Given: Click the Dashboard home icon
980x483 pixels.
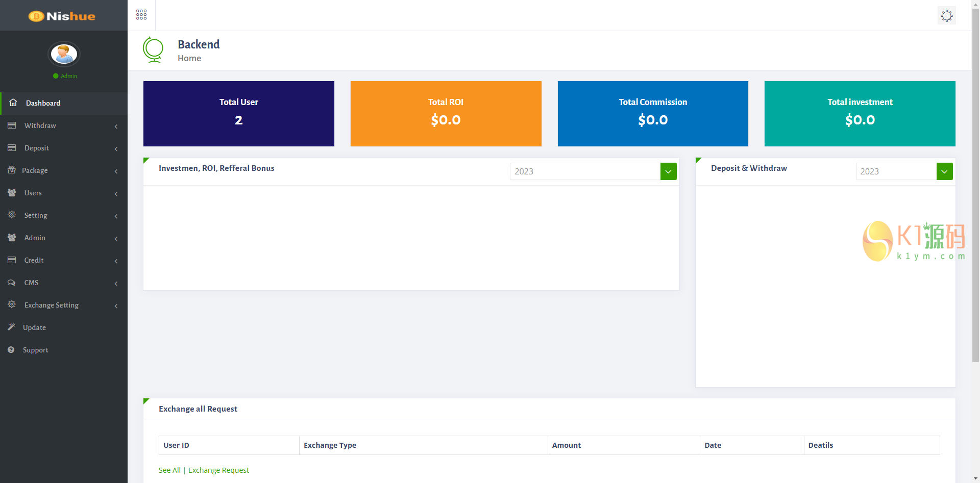Looking at the screenshot, I should (13, 103).
